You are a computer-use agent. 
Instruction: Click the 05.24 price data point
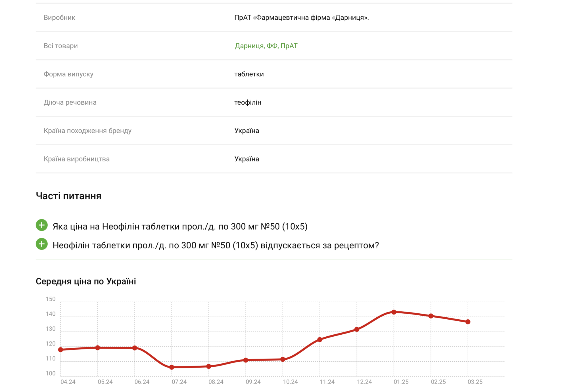98,348
